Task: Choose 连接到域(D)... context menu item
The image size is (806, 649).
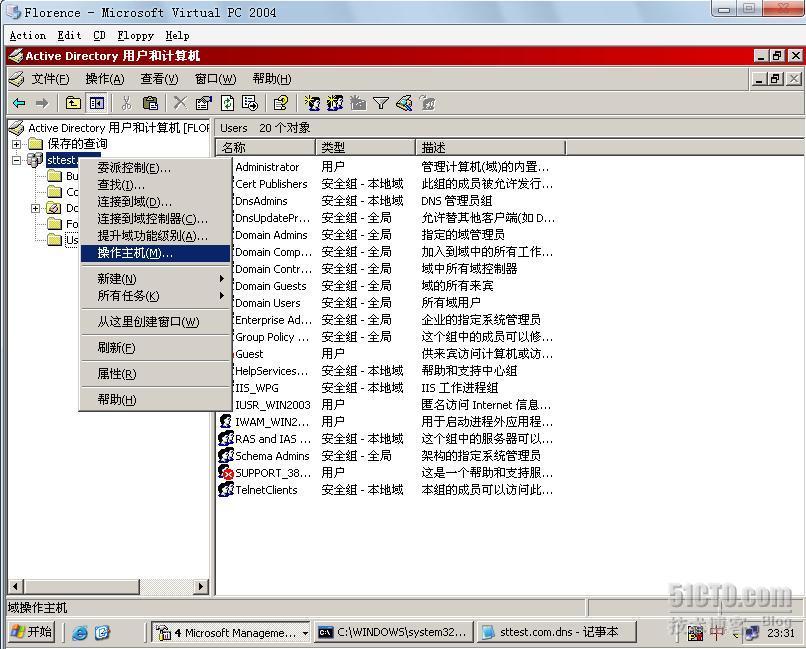Action: click(155, 201)
